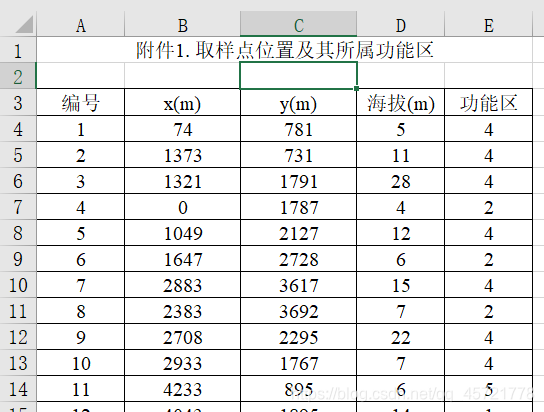The width and height of the screenshot is (544, 412).
Task: Click altitude cell with value 28
Action: [401, 180]
